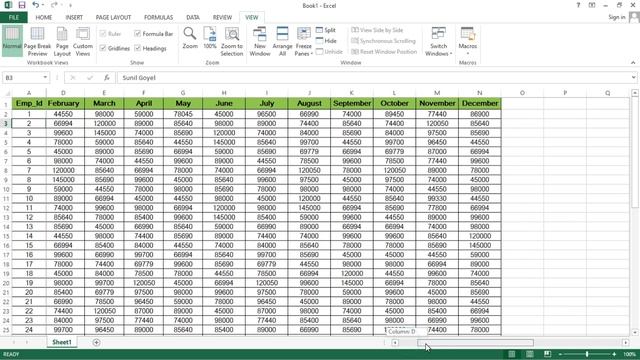Open Custom Views dialog

click(82, 42)
